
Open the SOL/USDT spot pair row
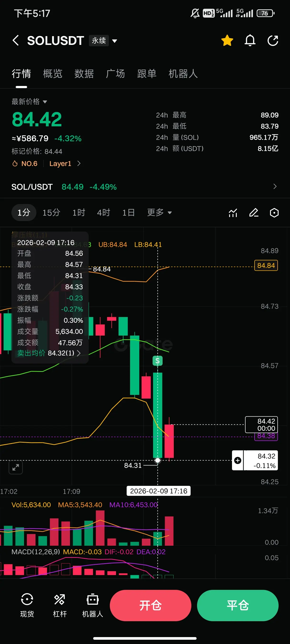pos(145,187)
